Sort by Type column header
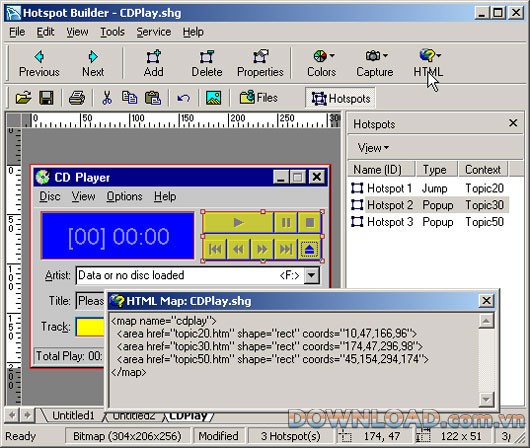This screenshot has height=448, width=530. [436, 169]
